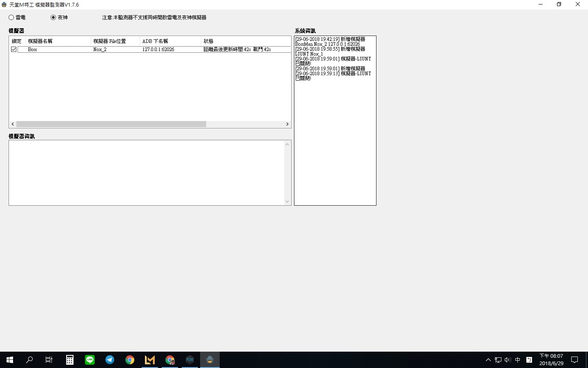Open the LINE app from taskbar
588x368 pixels.
tap(90, 360)
